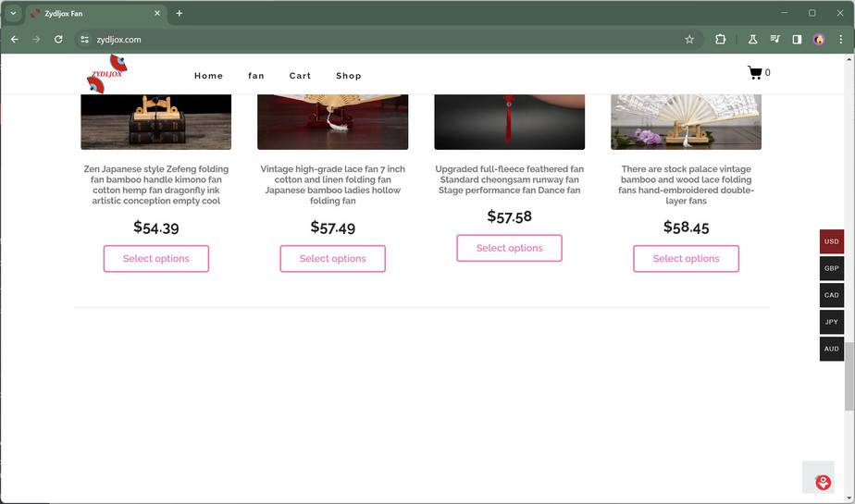Switch currency to CAD
Screen dimensions: 855x504
[x=832, y=295]
